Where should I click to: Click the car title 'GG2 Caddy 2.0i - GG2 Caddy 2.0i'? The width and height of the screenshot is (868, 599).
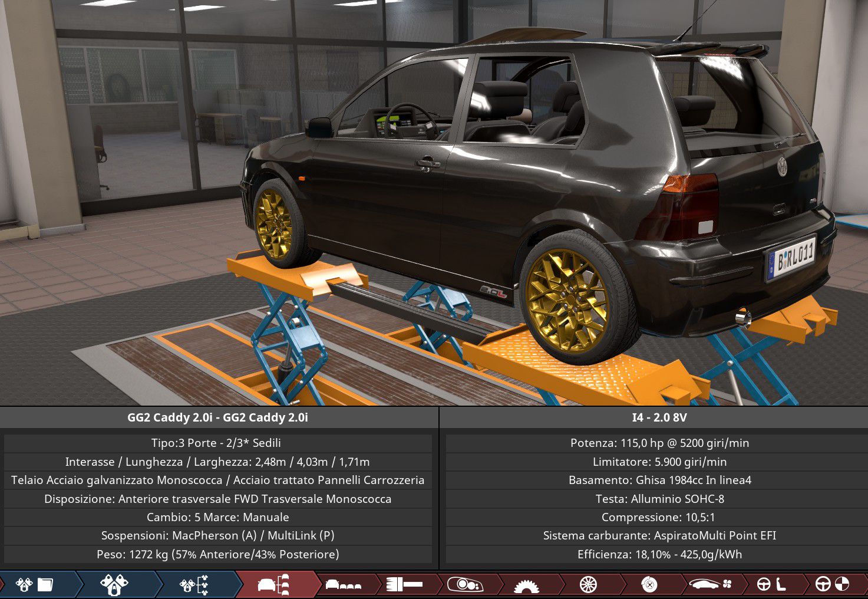pyautogui.click(x=217, y=417)
